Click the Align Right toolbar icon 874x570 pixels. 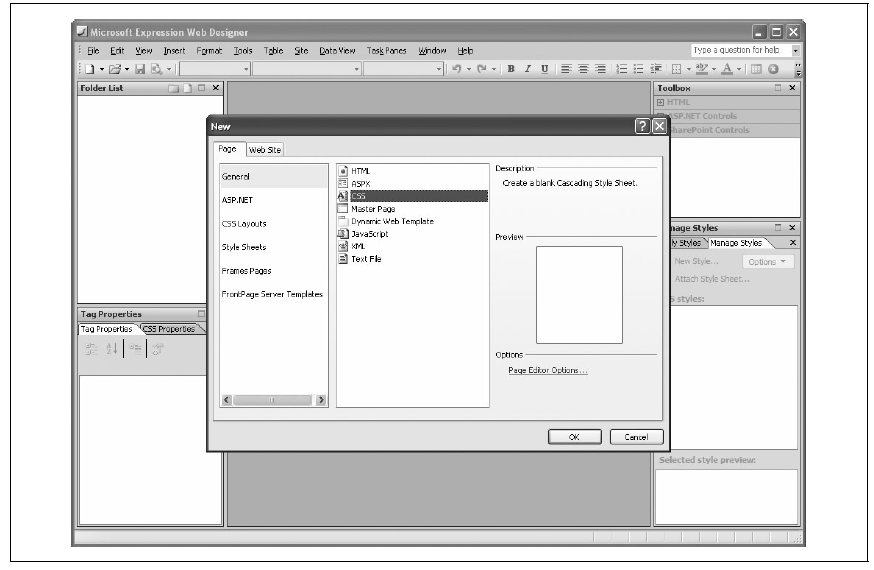pyautogui.click(x=600, y=69)
